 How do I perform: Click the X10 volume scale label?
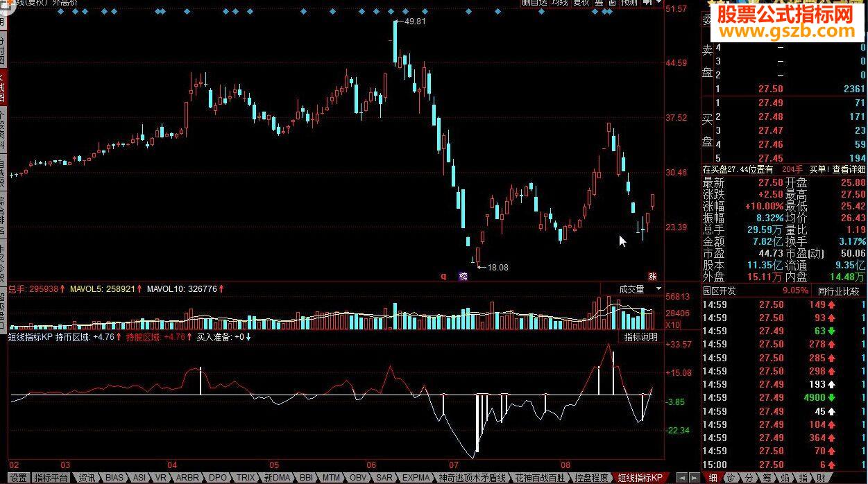pyautogui.click(x=672, y=325)
